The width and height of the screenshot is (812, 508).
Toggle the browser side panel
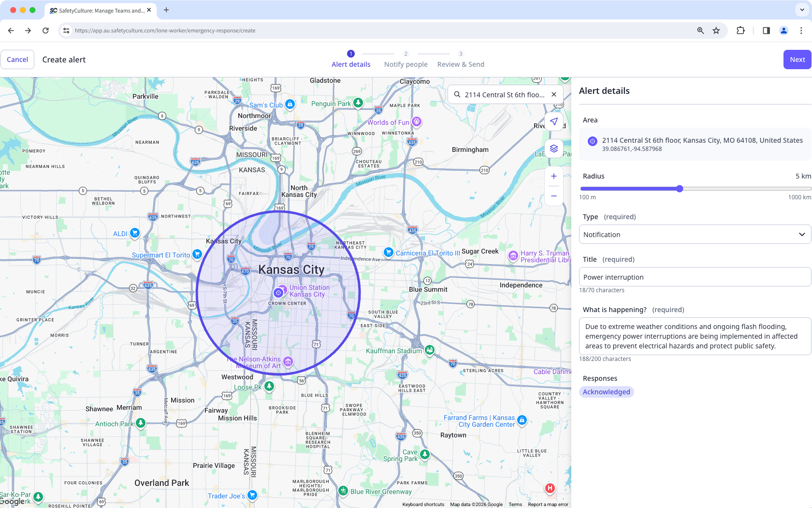click(x=766, y=30)
